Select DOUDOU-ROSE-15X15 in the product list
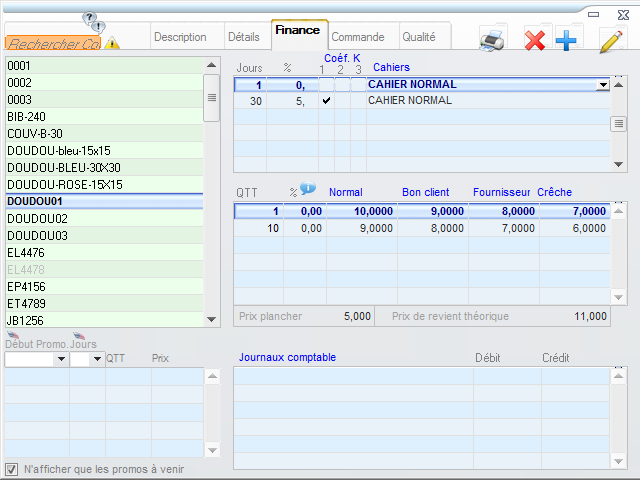Image resolution: width=640 pixels, height=480 pixels. point(65,185)
